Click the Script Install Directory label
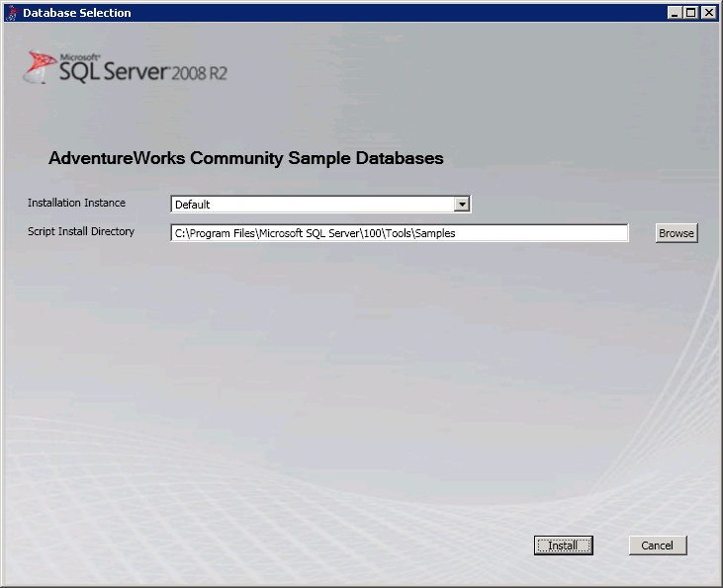This screenshot has height=588, width=723. click(x=81, y=231)
